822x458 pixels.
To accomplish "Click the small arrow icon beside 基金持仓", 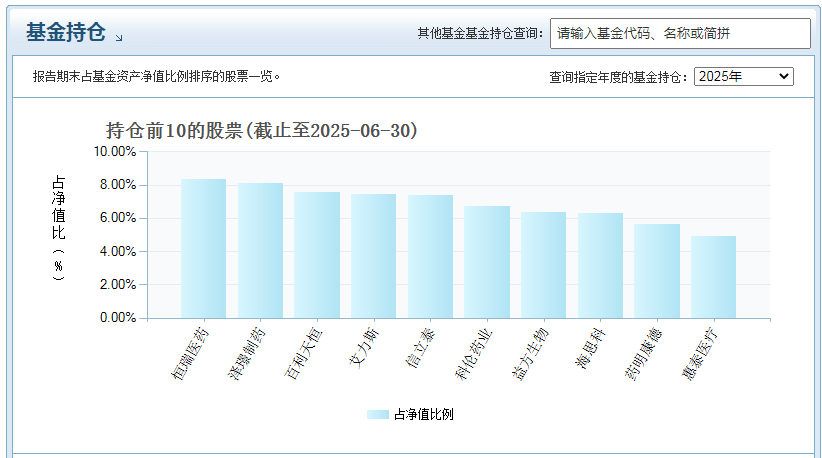I will [x=119, y=38].
